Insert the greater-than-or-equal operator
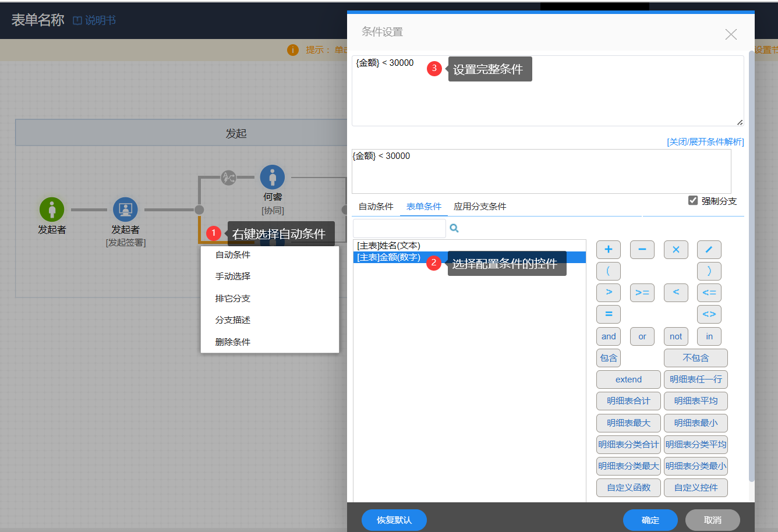This screenshot has width=778, height=532. point(642,293)
